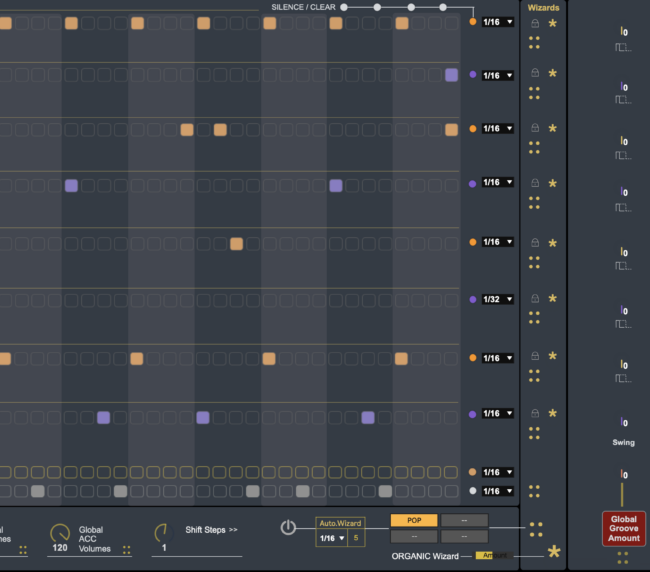Click the lock icon on the second sequencer row
Viewport: 650px width, 572px height.
coord(535,73)
